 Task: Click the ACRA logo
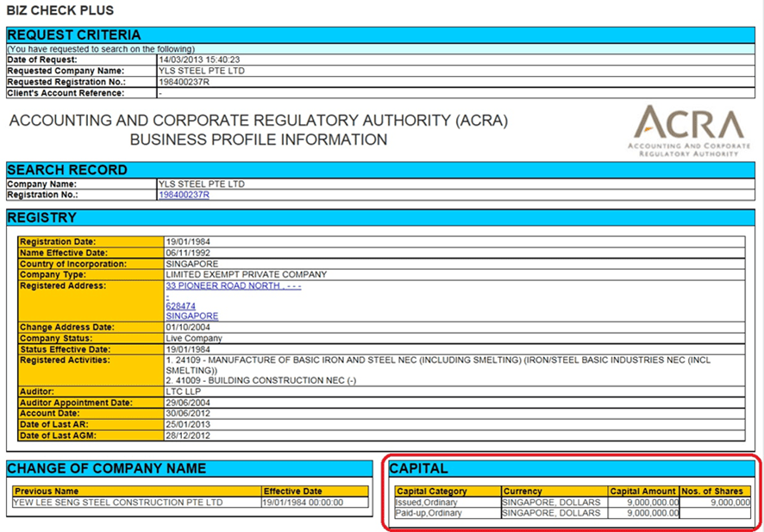689,131
